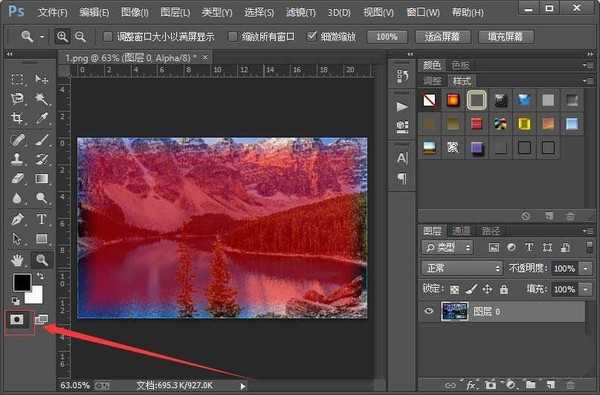This screenshot has height=395, width=600.
Task: Click the Clone Stamp tool
Action: [17, 159]
